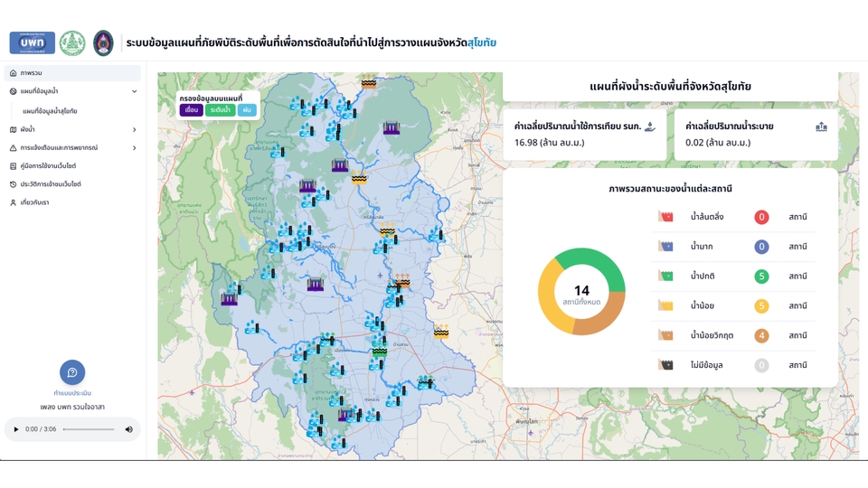Mute the audio player with the speaker icon
868x488 pixels.
point(128,429)
